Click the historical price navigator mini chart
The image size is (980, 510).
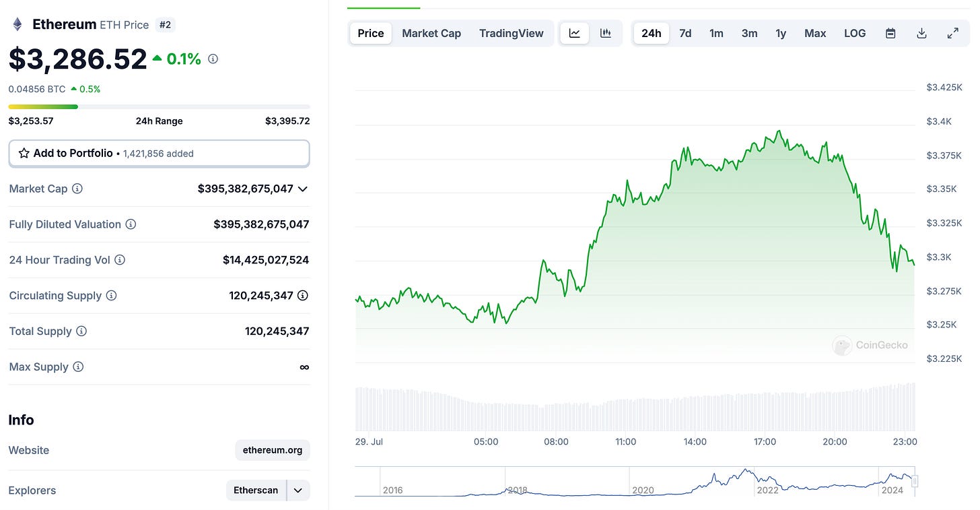point(635,481)
